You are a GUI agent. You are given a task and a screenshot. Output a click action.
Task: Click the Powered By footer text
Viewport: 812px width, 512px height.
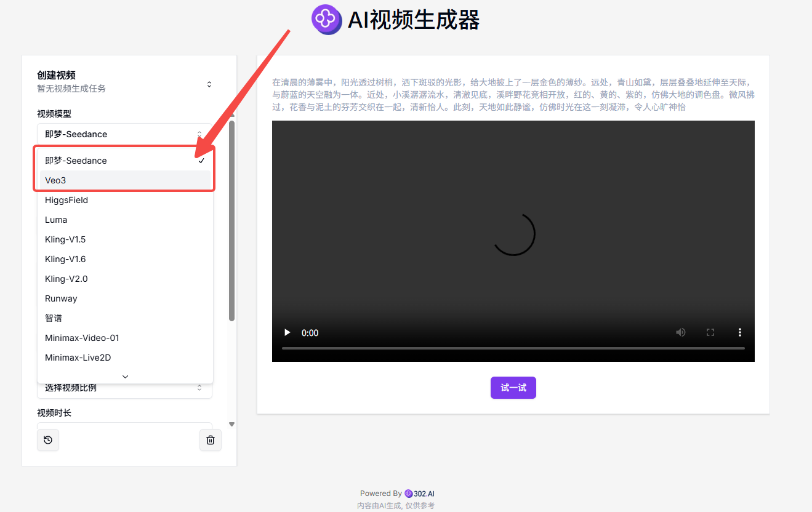point(380,494)
